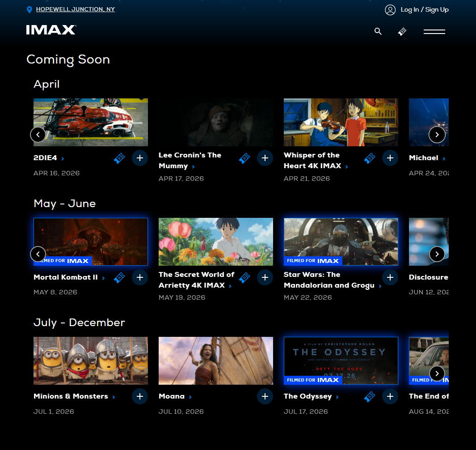Image resolution: width=476 pixels, height=450 pixels.
Task: Click the Minions & Monsters thumbnail
Action: (x=90, y=361)
